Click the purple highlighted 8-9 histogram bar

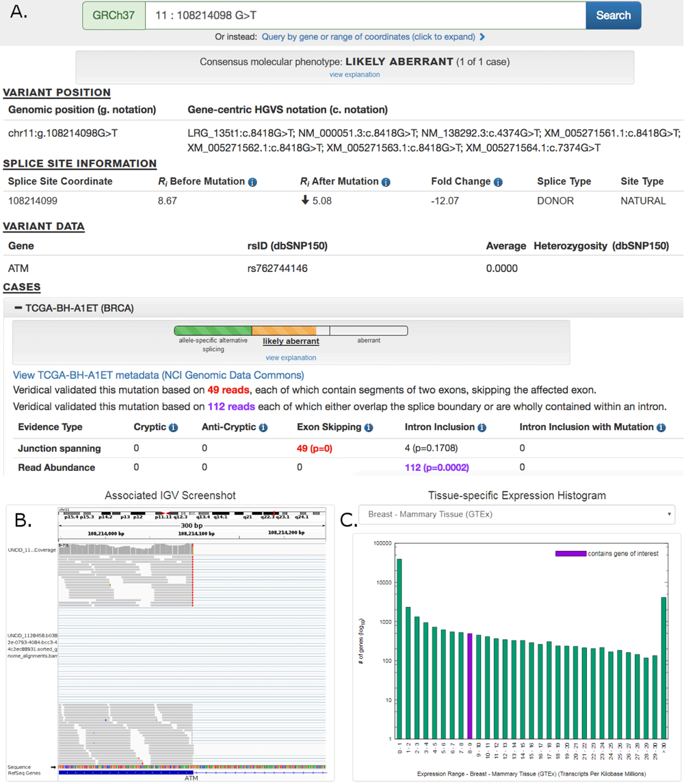[x=470, y=686]
